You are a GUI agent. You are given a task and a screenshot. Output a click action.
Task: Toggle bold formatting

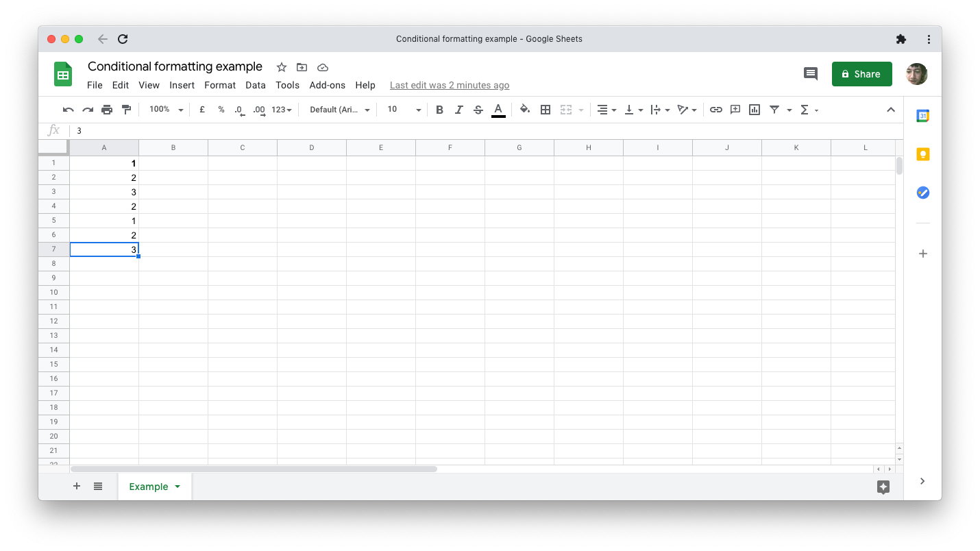[439, 110]
